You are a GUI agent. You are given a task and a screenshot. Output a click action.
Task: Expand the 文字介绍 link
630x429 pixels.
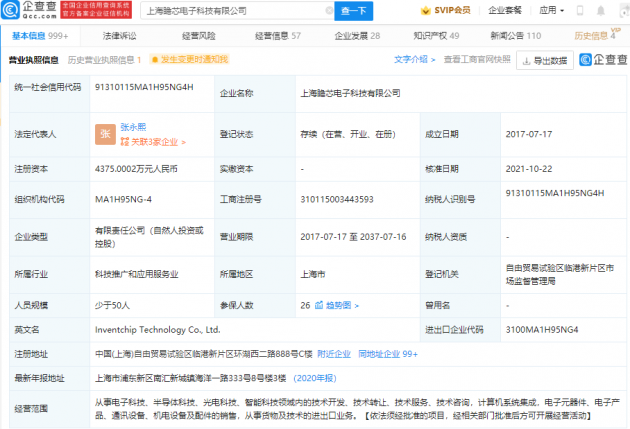414,59
